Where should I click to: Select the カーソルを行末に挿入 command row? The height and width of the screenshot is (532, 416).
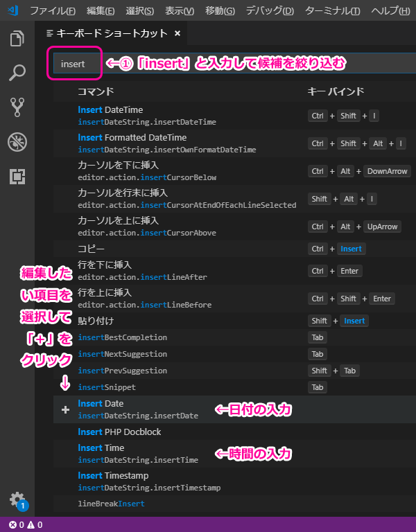coord(234,199)
